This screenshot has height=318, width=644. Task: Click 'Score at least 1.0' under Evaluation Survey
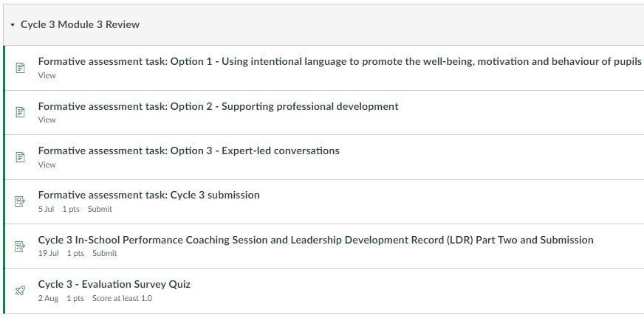coord(122,298)
